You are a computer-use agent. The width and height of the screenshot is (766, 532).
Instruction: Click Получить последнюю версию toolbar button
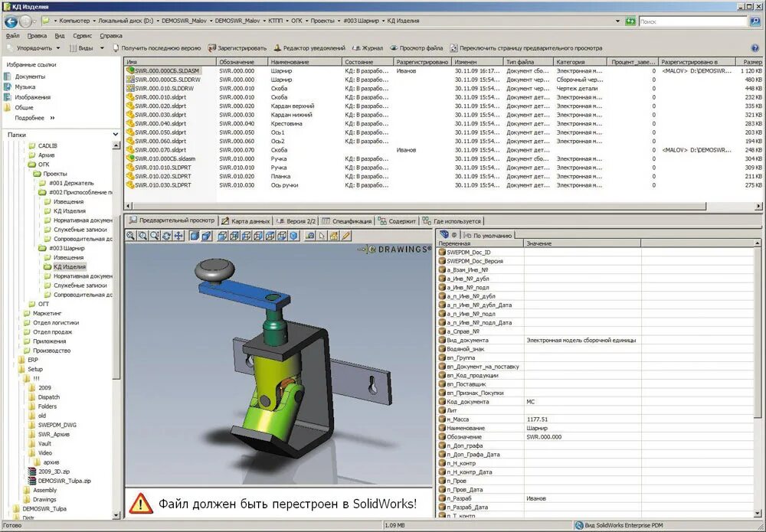(157, 47)
